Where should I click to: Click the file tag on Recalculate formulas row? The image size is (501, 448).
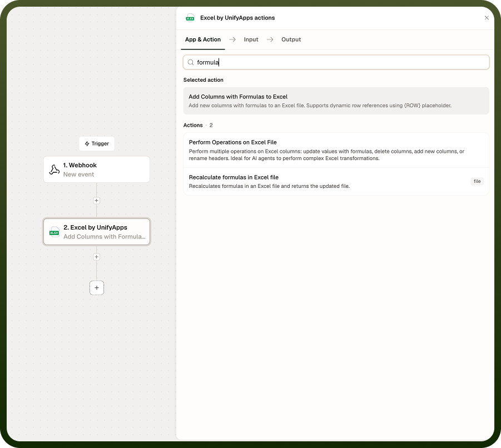pos(477,181)
